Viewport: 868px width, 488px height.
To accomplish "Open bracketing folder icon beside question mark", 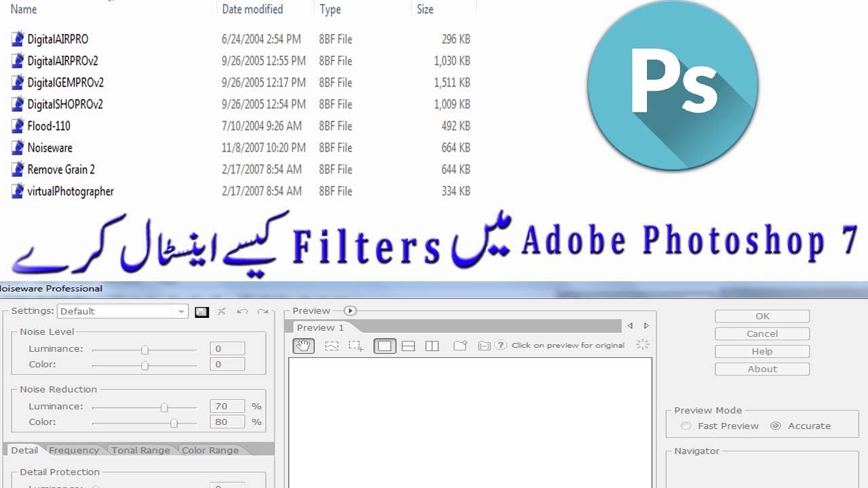I will [484, 346].
